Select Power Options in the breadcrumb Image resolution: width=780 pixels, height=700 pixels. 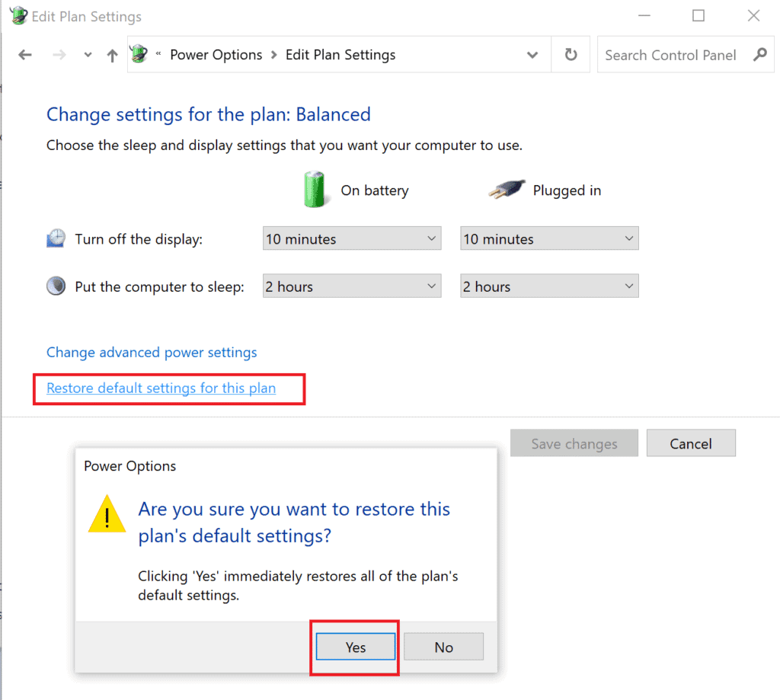pyautogui.click(x=216, y=55)
